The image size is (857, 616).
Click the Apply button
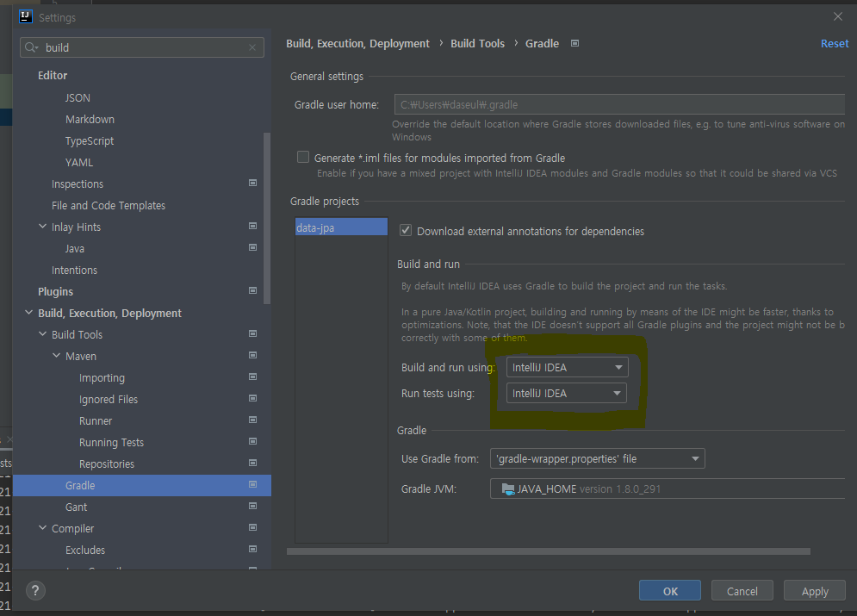pos(815,591)
